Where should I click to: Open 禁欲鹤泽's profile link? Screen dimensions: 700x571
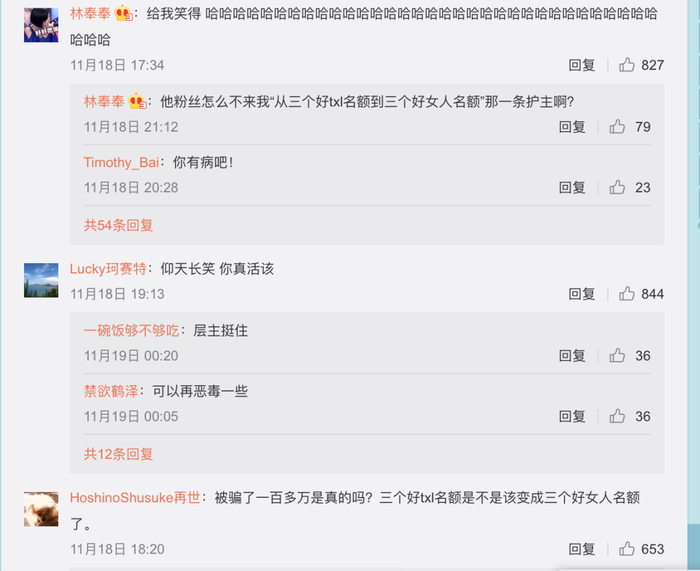111,391
